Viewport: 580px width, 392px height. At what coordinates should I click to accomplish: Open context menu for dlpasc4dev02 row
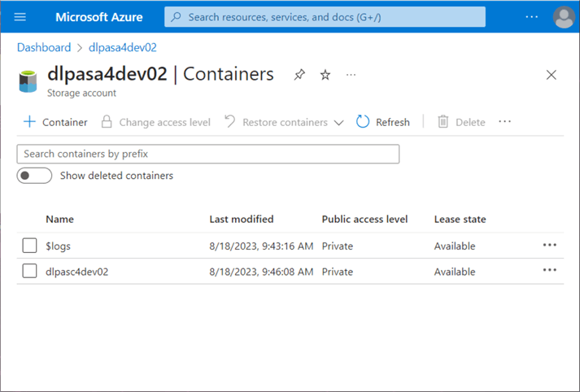click(x=550, y=270)
